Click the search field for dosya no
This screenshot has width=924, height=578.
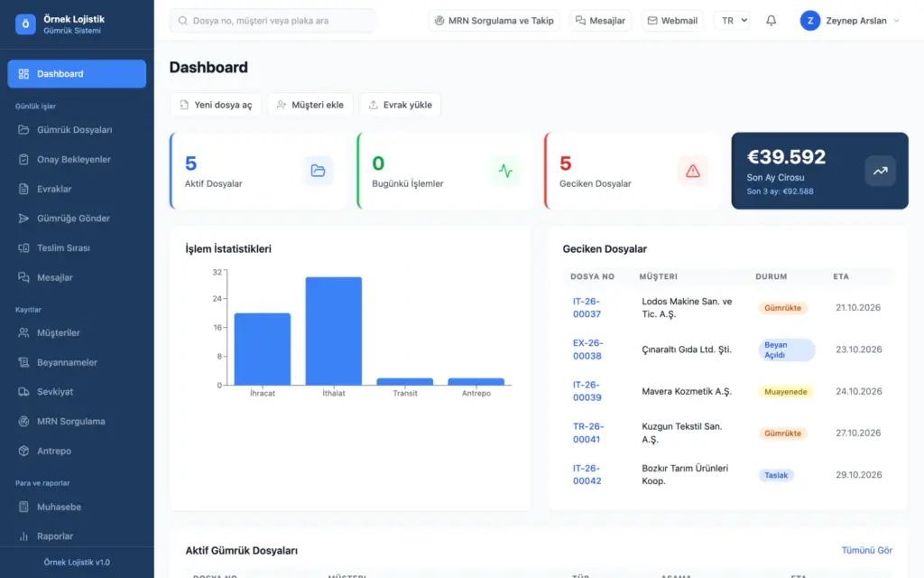click(273, 21)
